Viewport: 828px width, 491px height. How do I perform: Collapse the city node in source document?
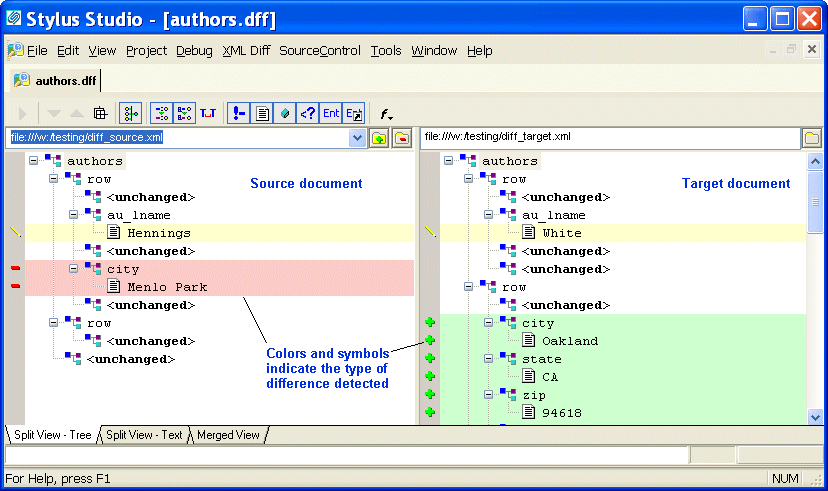[74, 269]
